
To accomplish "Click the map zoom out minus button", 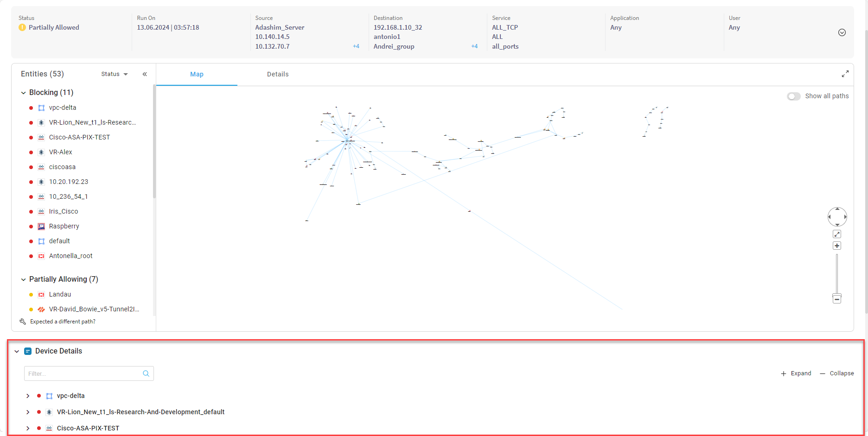I will (x=837, y=299).
